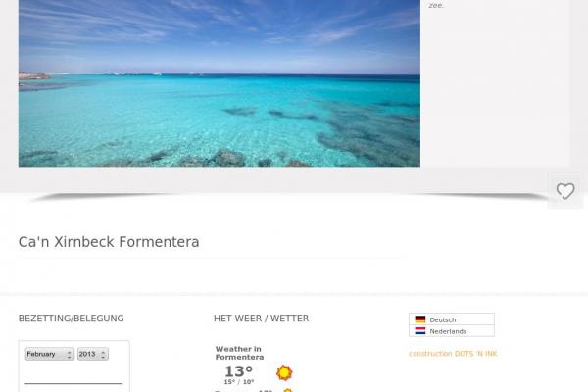Click the turquoise sea beach photo
The image size is (588, 392).
click(x=219, y=83)
